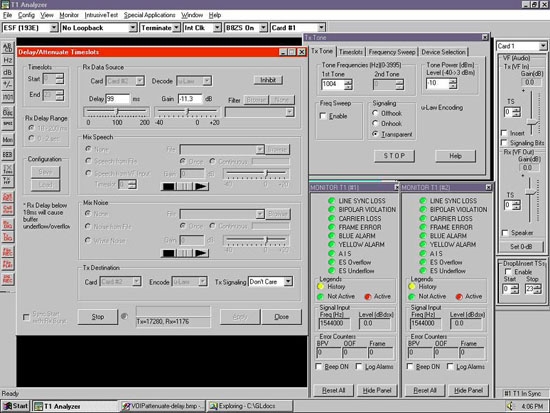Toggle Log Alarms in Monitor T1 #2
The width and height of the screenshot is (550, 413).
tap(450, 366)
